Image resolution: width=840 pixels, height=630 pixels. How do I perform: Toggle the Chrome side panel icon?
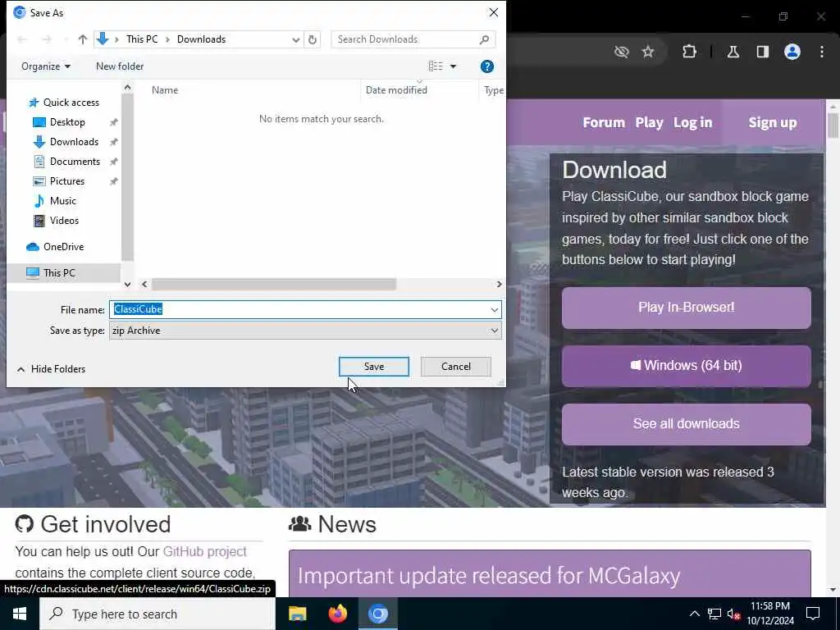pos(762,52)
